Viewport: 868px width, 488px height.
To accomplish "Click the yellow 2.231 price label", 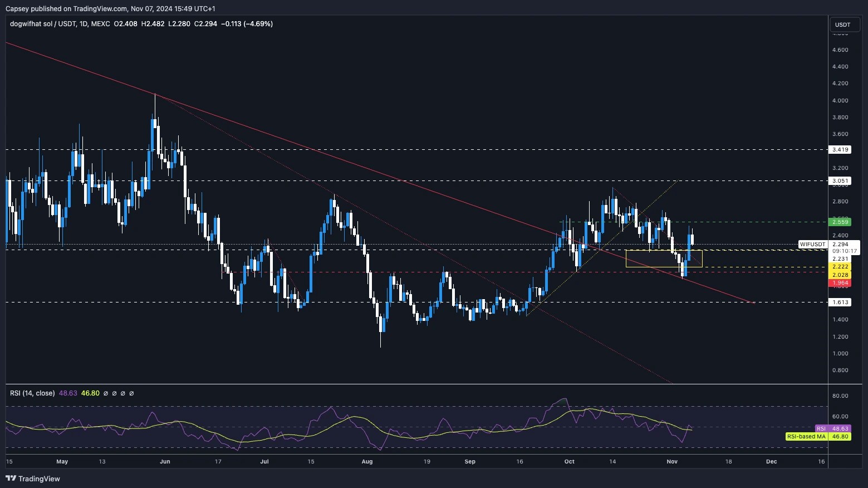I will pos(841,258).
